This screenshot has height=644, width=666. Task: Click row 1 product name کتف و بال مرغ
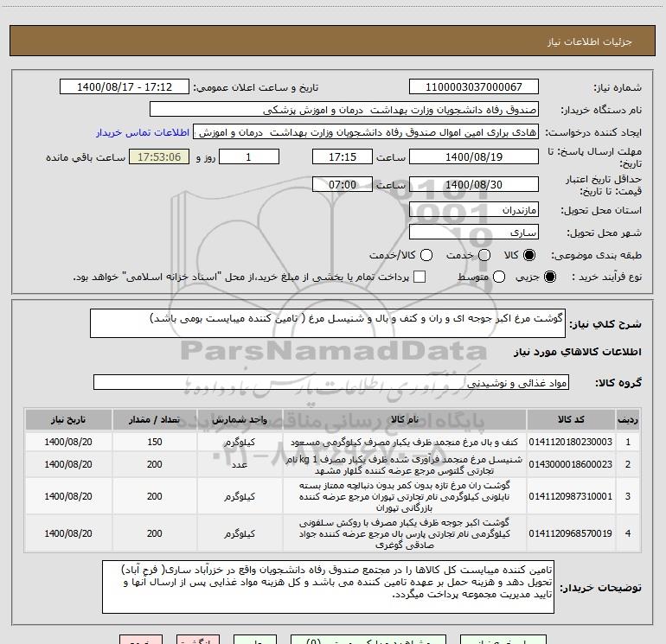405,442
